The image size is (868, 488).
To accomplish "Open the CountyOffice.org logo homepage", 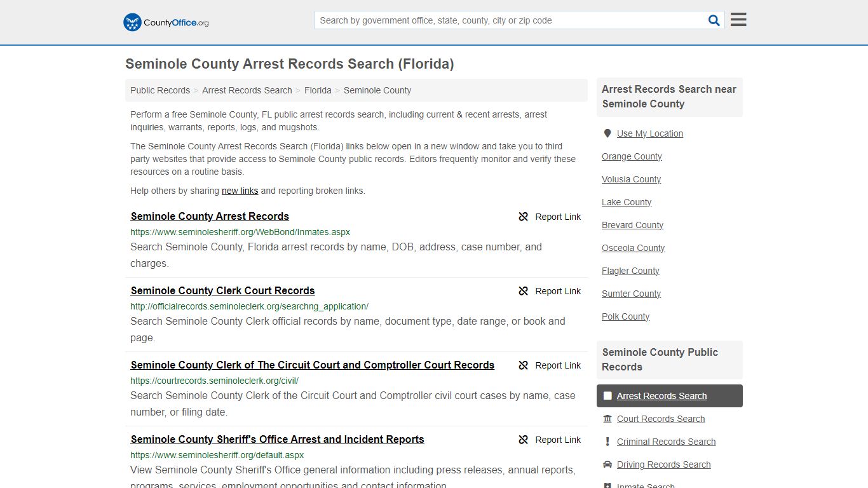I will coord(166,22).
